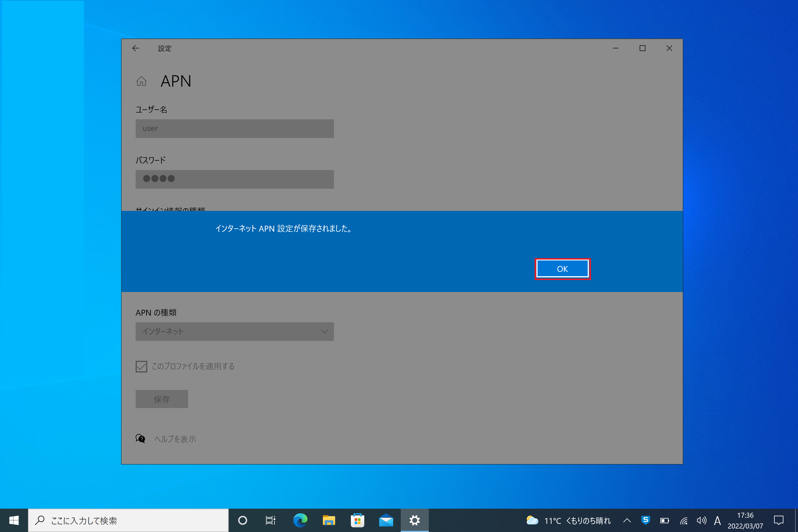Click the 保存 button

(x=162, y=399)
